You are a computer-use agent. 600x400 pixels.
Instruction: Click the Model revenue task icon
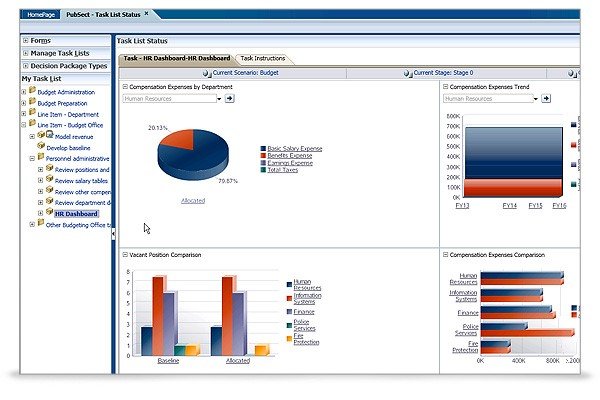pyautogui.click(x=41, y=135)
